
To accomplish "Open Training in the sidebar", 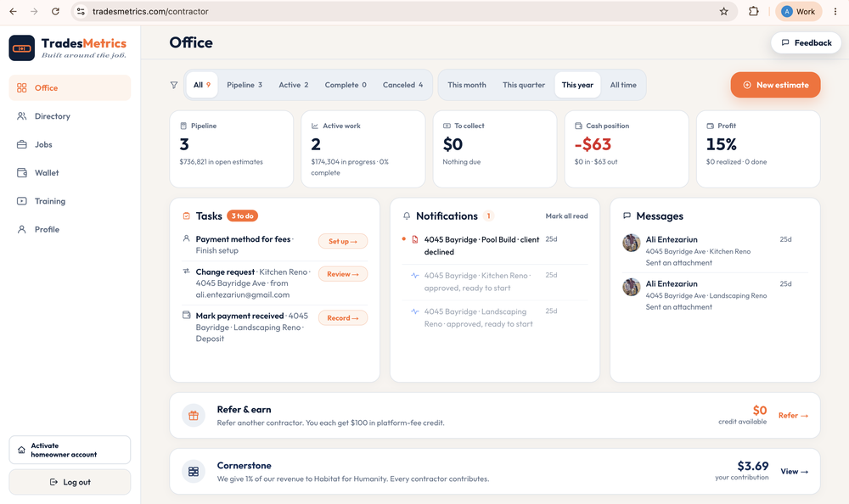I will [x=70, y=201].
